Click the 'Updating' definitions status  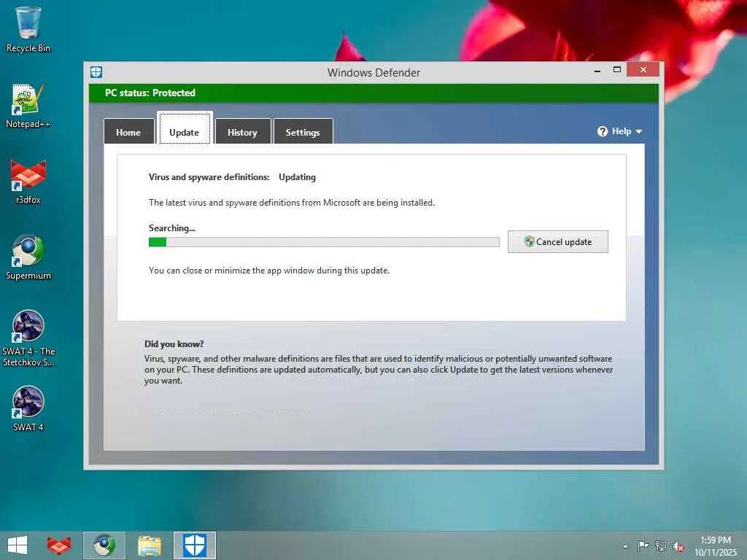pos(298,177)
